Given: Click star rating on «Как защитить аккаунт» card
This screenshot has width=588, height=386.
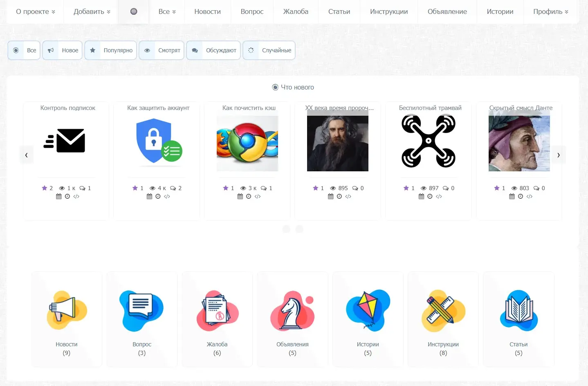Looking at the screenshot, I should pos(135,188).
